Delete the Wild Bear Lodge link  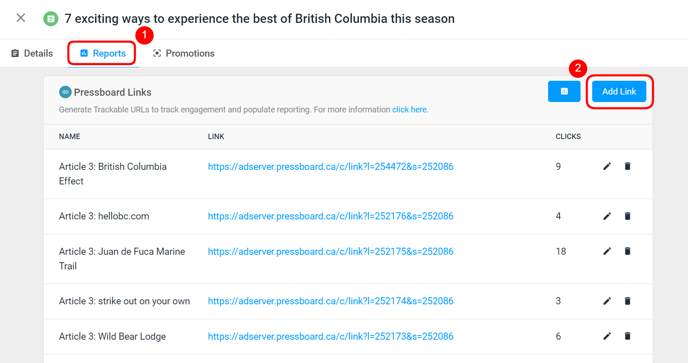point(627,336)
